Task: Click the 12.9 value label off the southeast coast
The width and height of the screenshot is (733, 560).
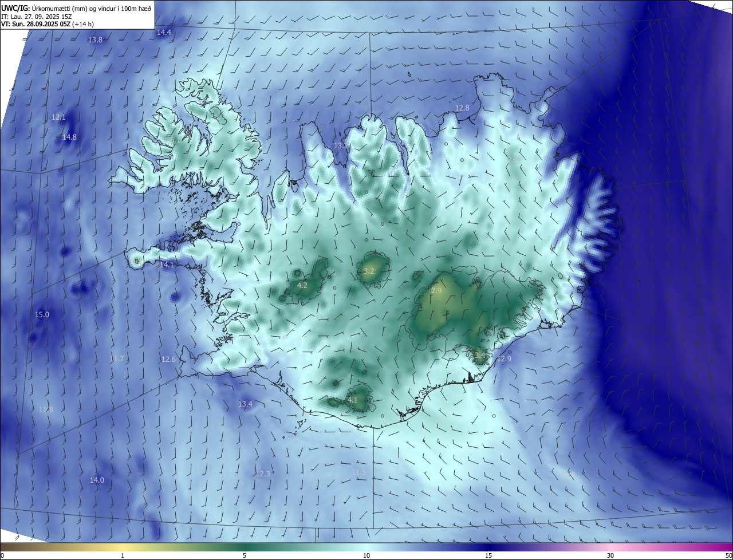Action: pos(503,359)
